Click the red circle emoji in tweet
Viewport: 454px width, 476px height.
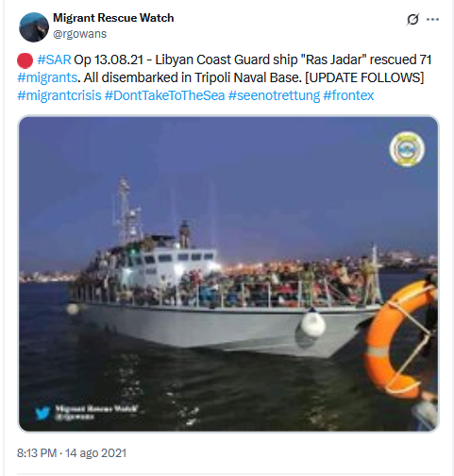(25, 60)
